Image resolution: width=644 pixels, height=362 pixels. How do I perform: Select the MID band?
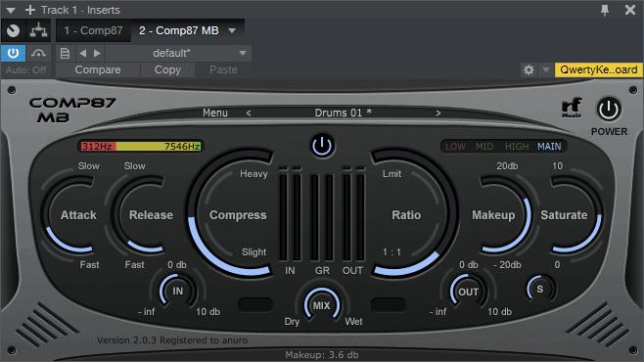484,147
